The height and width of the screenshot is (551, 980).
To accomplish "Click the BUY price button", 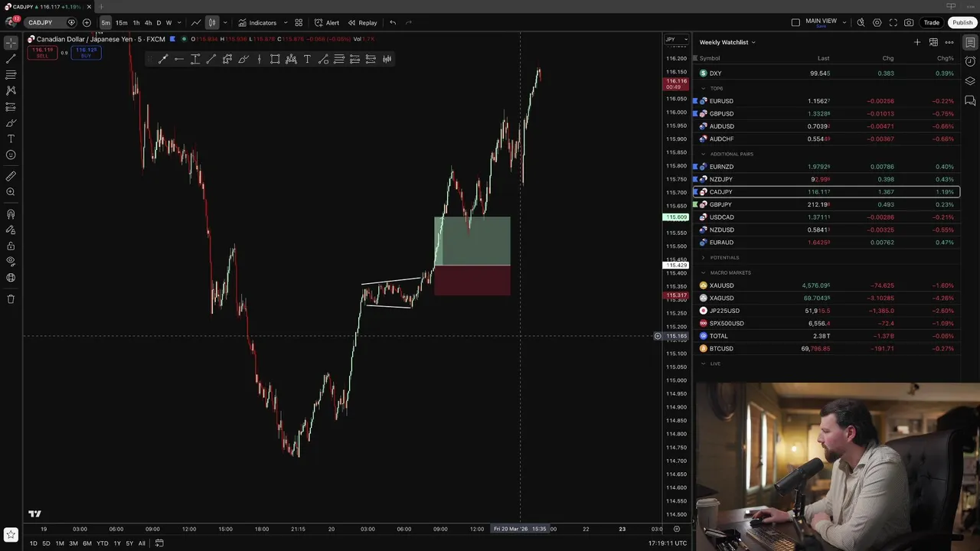I will (x=86, y=53).
